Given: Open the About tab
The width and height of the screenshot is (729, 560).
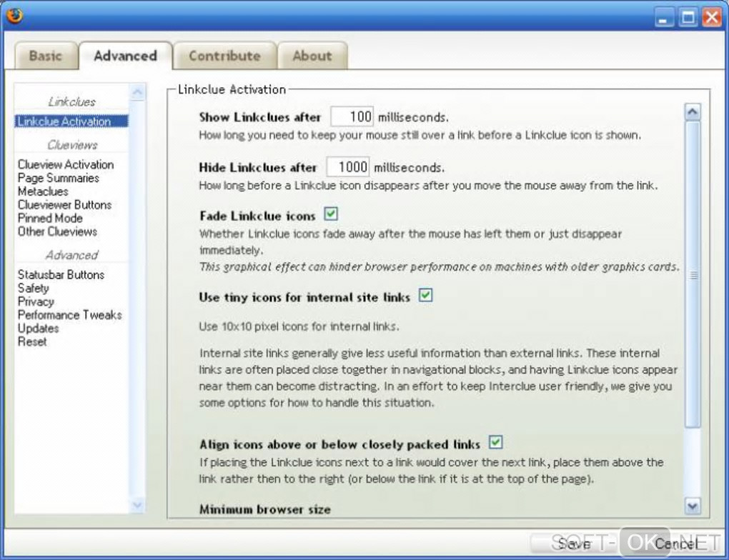Looking at the screenshot, I should point(312,56).
